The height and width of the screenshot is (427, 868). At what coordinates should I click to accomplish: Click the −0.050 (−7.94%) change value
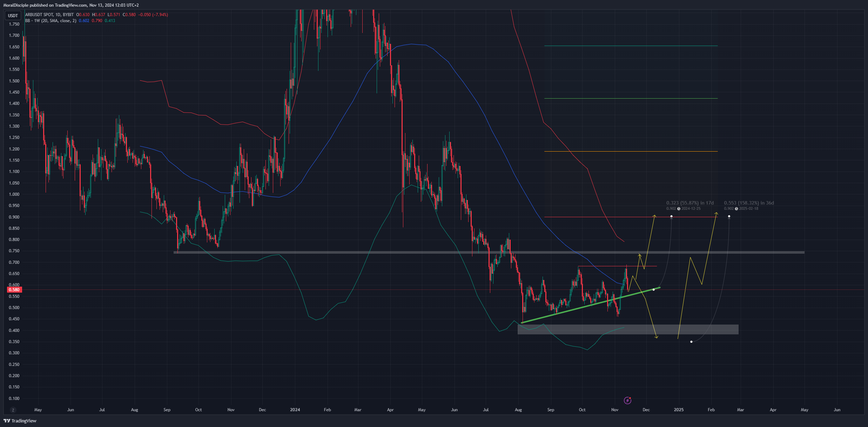(x=153, y=15)
